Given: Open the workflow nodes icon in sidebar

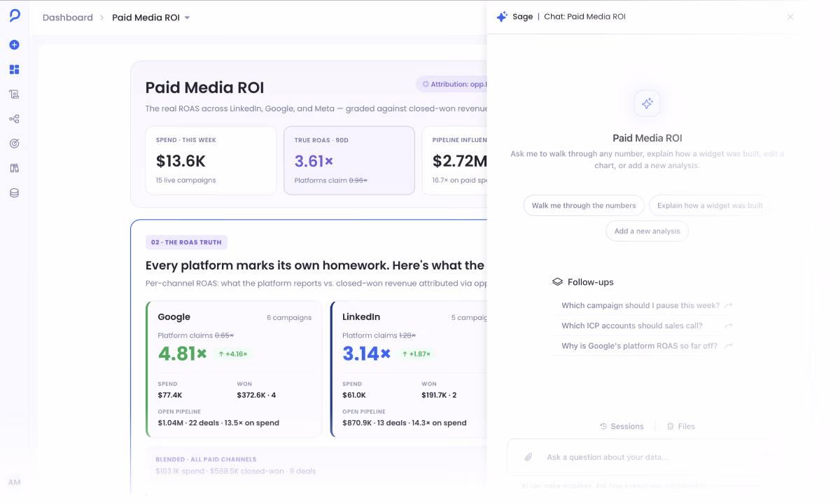Looking at the screenshot, I should tap(14, 119).
